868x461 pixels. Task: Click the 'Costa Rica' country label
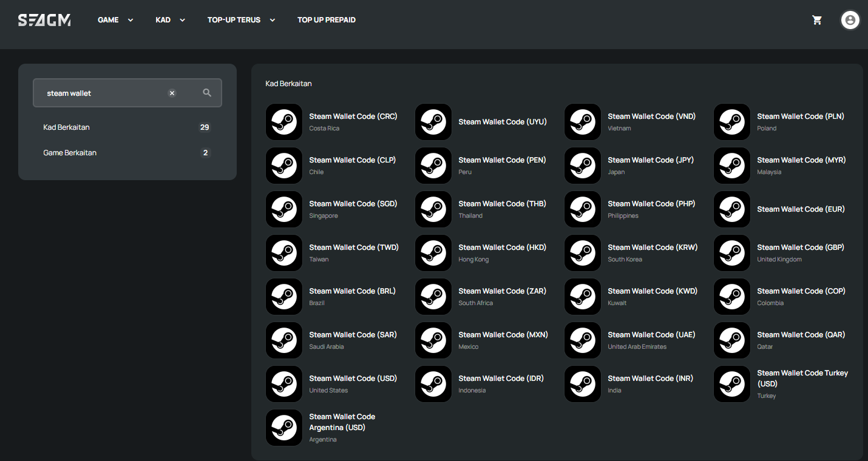324,129
